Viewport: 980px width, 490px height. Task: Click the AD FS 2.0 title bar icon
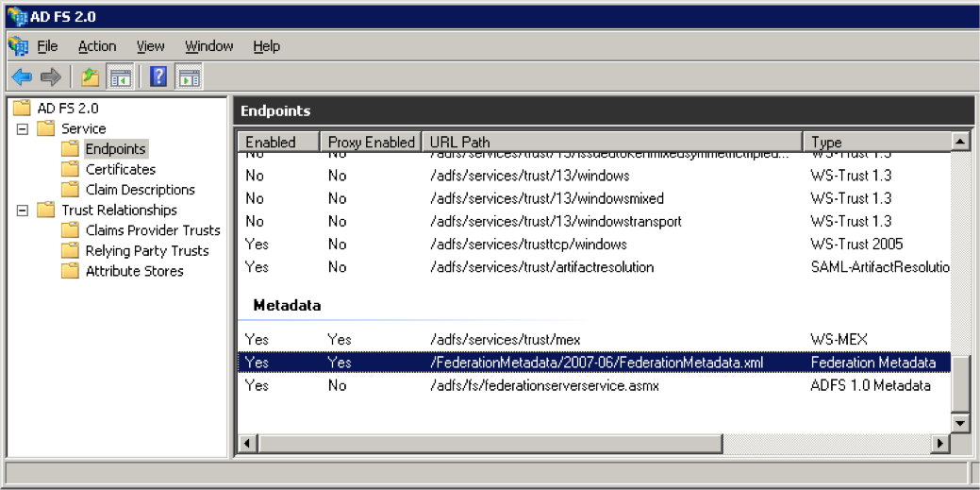click(x=18, y=16)
